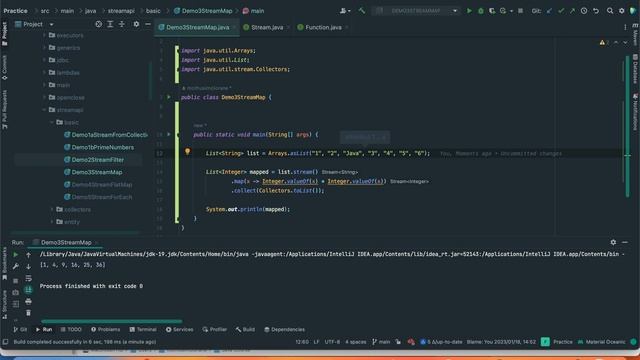The height and width of the screenshot is (360, 640).
Task: Commit changes using the Git checkmark icon
Action: tap(561, 11)
